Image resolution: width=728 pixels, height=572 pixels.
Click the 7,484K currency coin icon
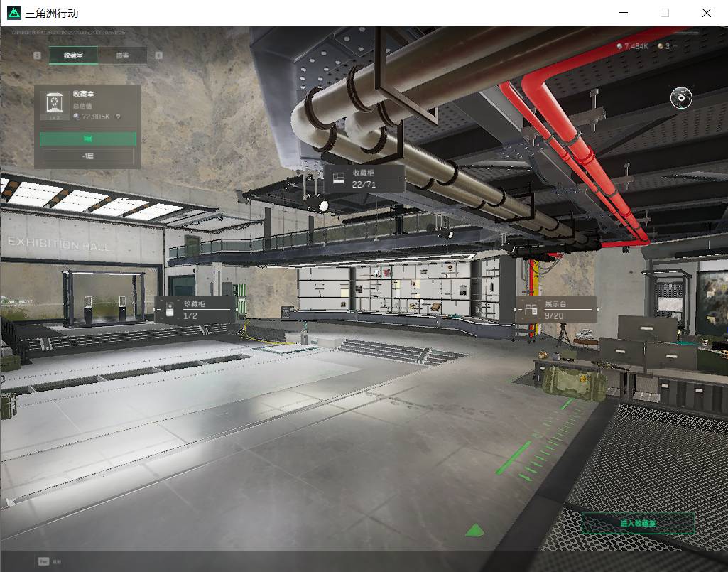pos(619,46)
